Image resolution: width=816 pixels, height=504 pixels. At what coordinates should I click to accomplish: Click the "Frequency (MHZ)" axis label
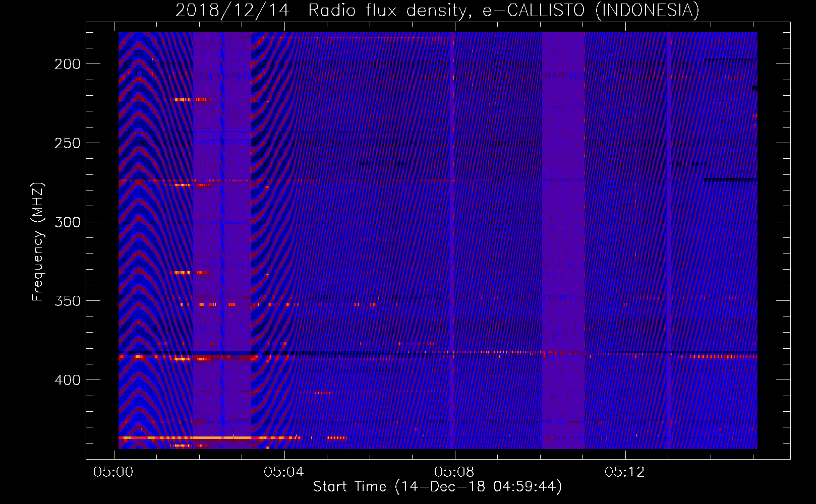pyautogui.click(x=38, y=242)
